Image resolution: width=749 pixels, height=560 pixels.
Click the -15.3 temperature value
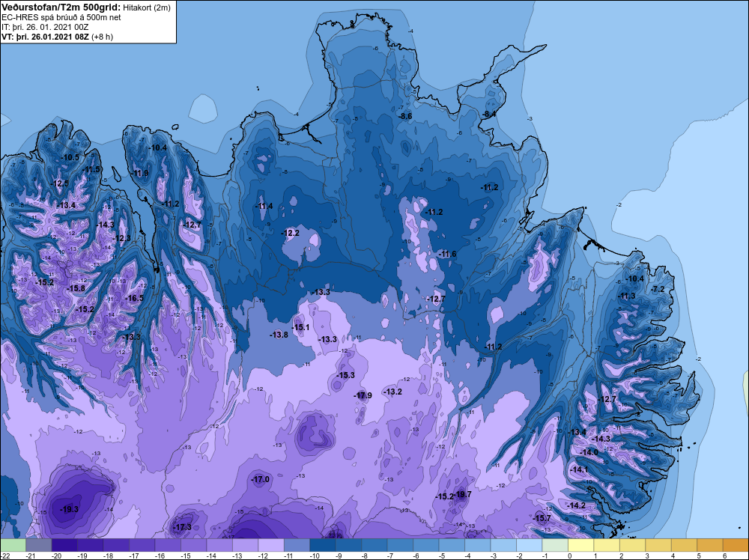[x=346, y=375]
